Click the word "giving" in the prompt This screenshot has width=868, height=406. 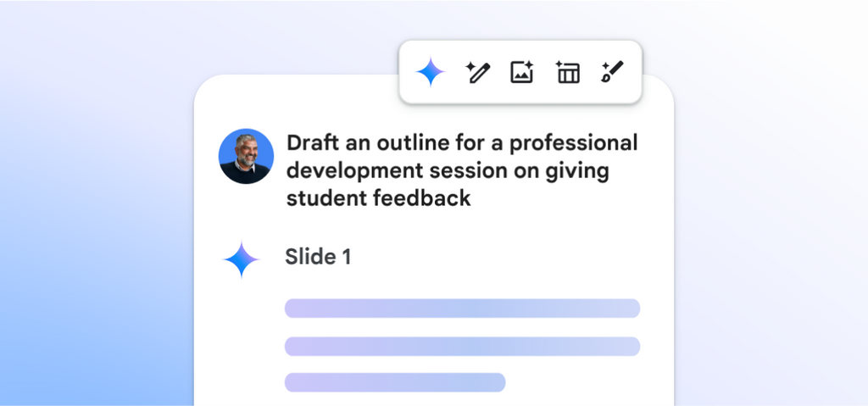point(579,170)
